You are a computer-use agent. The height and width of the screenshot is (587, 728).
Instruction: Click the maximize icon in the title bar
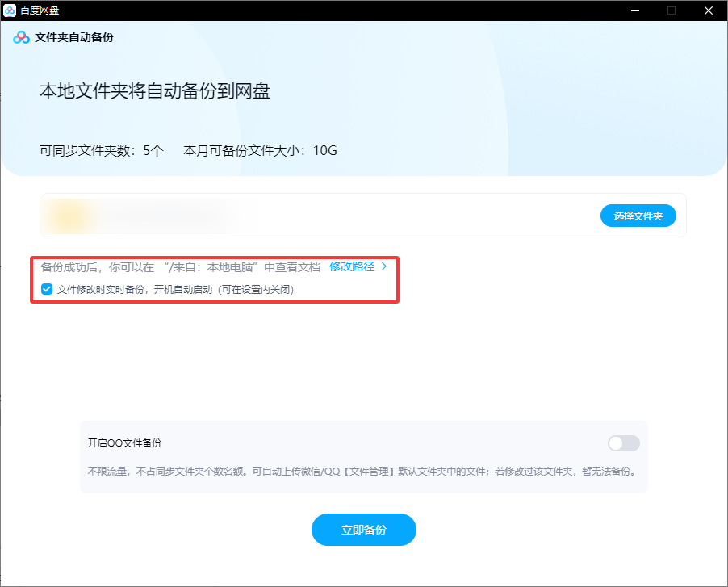tap(672, 10)
